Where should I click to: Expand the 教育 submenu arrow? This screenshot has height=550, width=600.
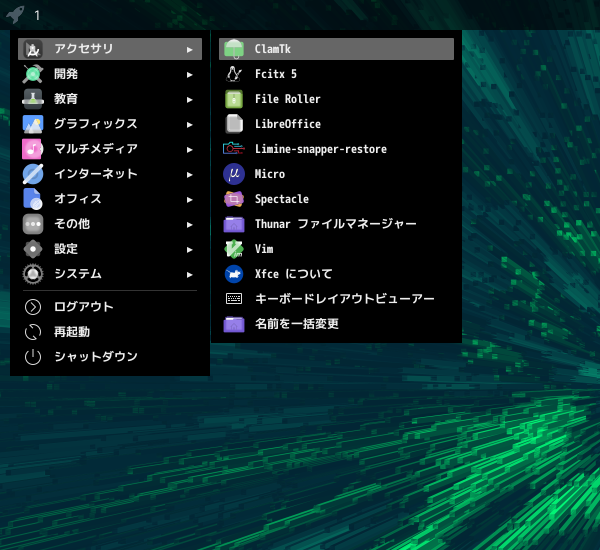point(189,100)
